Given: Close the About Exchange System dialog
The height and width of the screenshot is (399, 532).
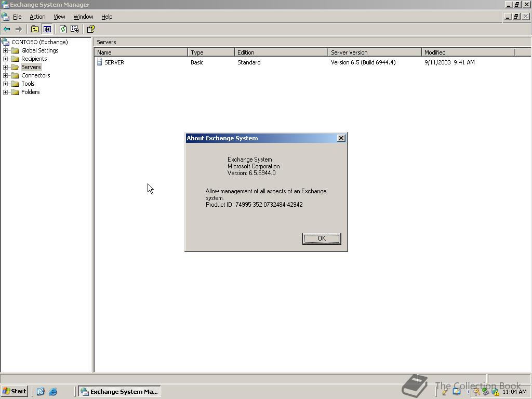Looking at the screenshot, I should pos(341,138).
